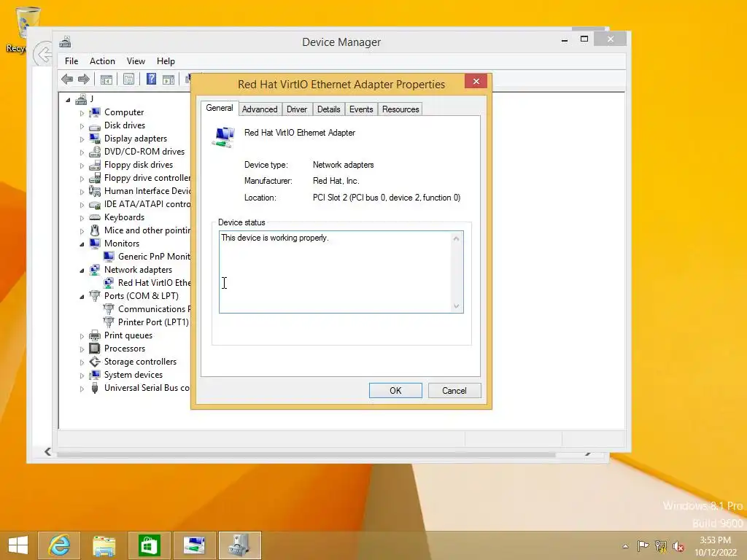Select the Disk drives category icon

pyautogui.click(x=95, y=125)
